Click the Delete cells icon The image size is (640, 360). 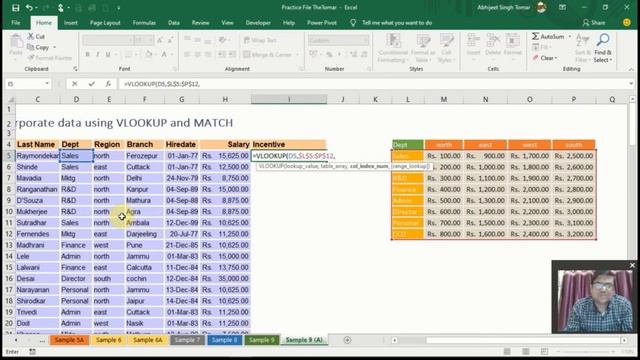tap(493, 41)
